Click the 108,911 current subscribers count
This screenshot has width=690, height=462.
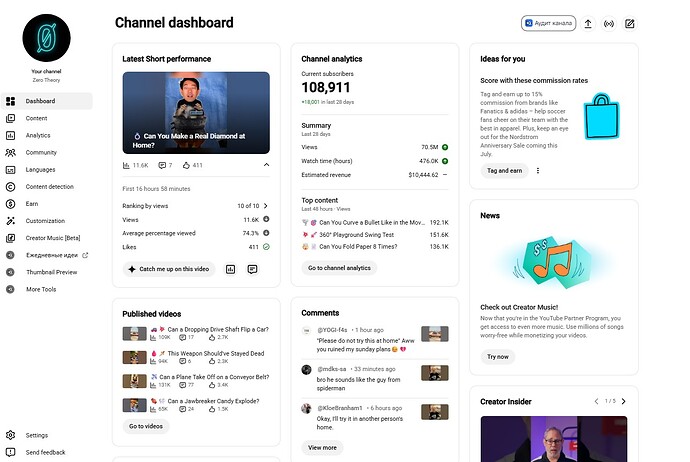(326, 88)
